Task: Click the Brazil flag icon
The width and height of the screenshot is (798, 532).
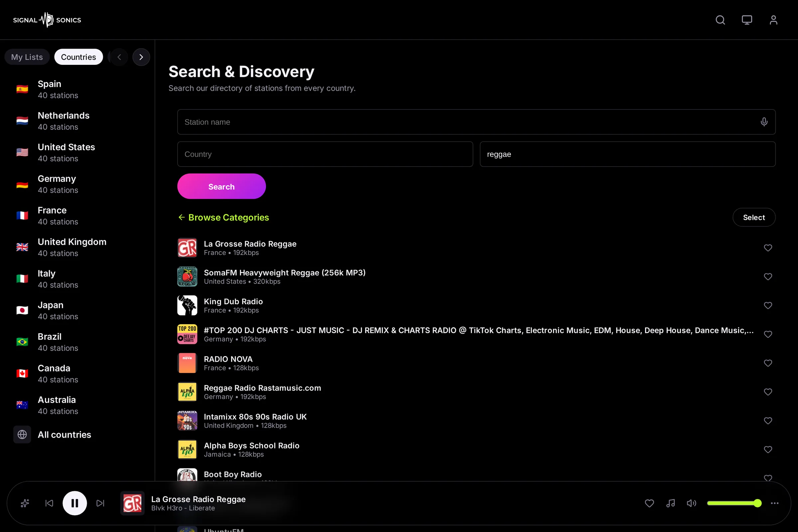Action: tap(22, 342)
